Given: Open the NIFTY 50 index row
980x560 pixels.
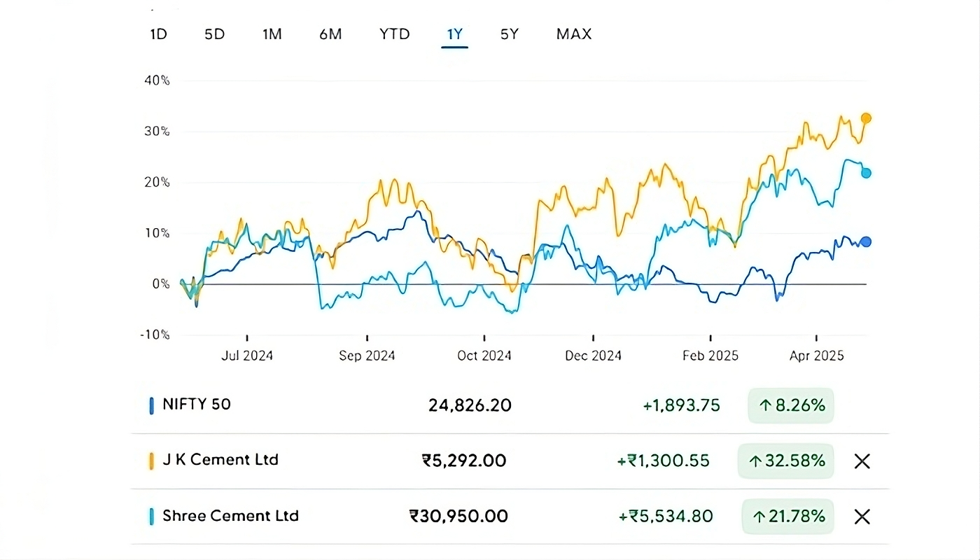Looking at the screenshot, I should pos(510,405).
